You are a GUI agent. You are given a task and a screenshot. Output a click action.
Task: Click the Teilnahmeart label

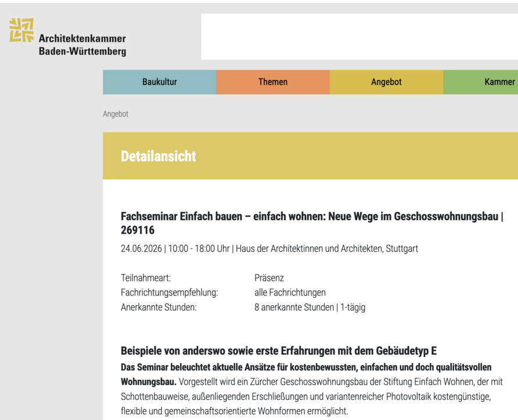[146, 278]
